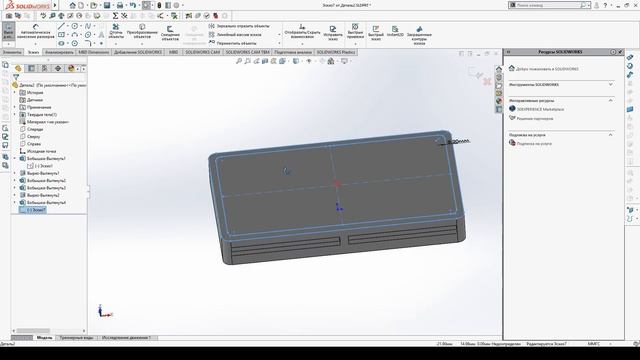This screenshot has width=640, height=360.
Task: Switch to the SOLIDWORKS CAM ribbon tab
Action: pyautogui.click(x=202, y=52)
